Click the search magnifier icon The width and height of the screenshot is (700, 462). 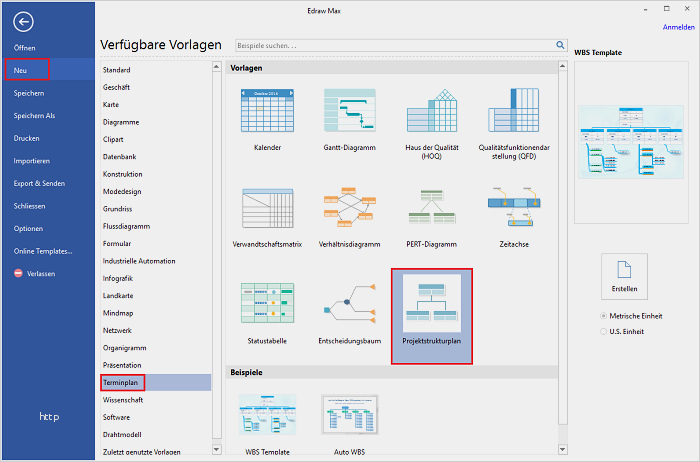click(560, 45)
